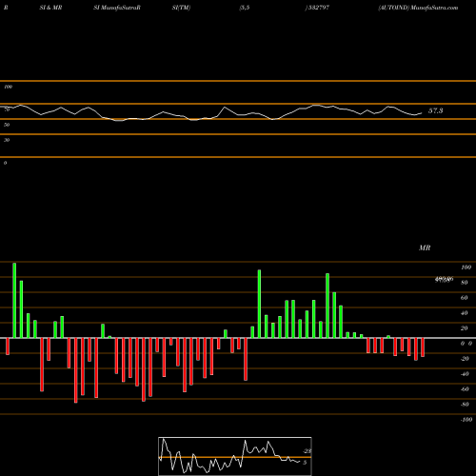This screenshot has width=476, height=476.
Task: Click the 'SI MunafaSutraR' header text
Action: [x=117, y=8]
